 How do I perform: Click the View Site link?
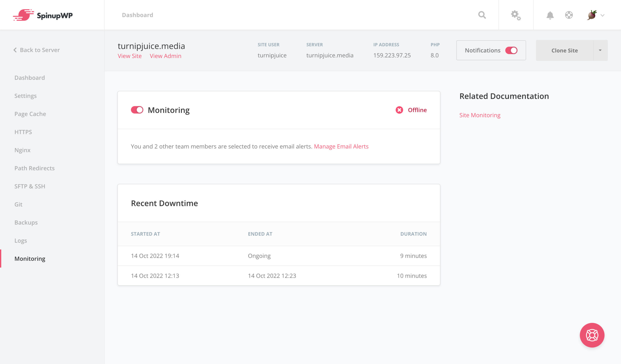point(130,56)
